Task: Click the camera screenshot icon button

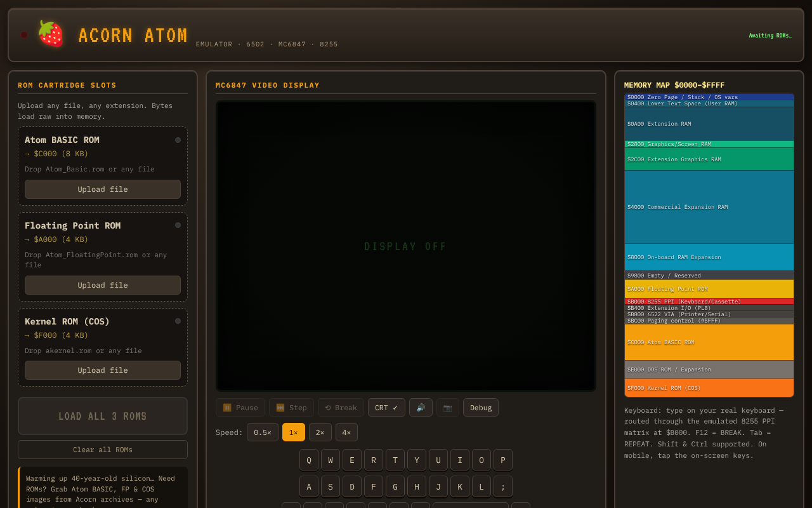Action: pos(448,408)
